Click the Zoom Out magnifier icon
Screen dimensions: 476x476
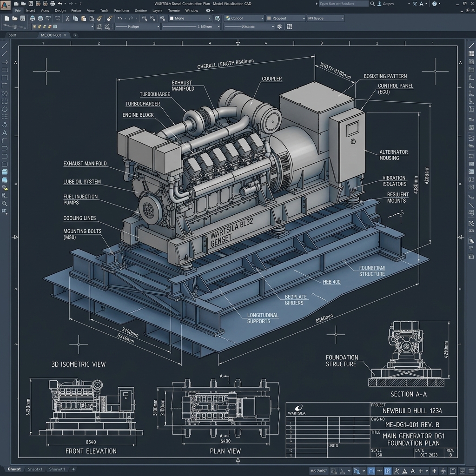click(x=152, y=19)
